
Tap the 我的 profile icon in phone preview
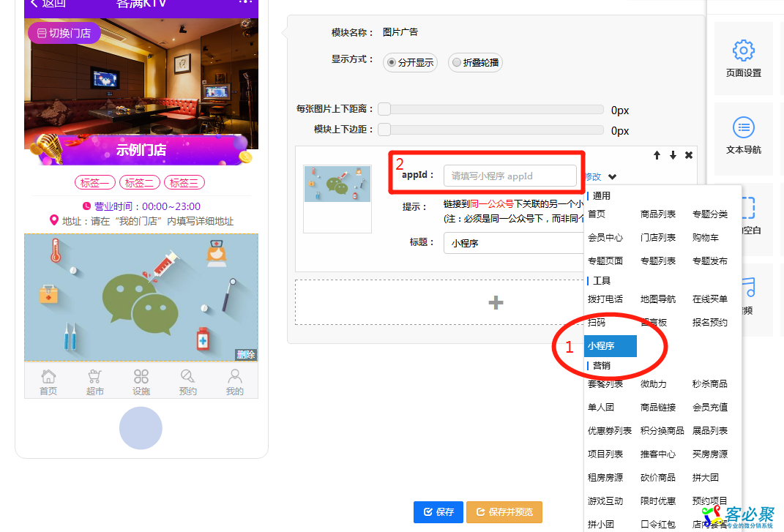[x=234, y=377]
